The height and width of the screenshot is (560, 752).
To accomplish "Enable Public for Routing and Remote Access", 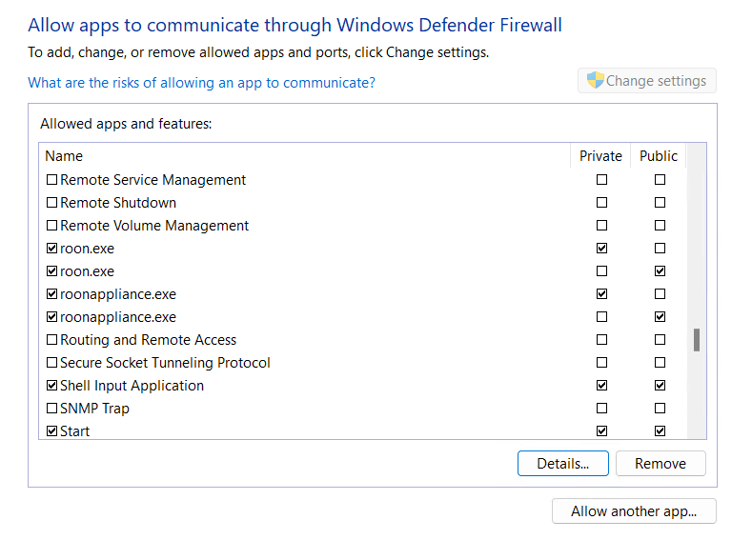I will (x=660, y=340).
